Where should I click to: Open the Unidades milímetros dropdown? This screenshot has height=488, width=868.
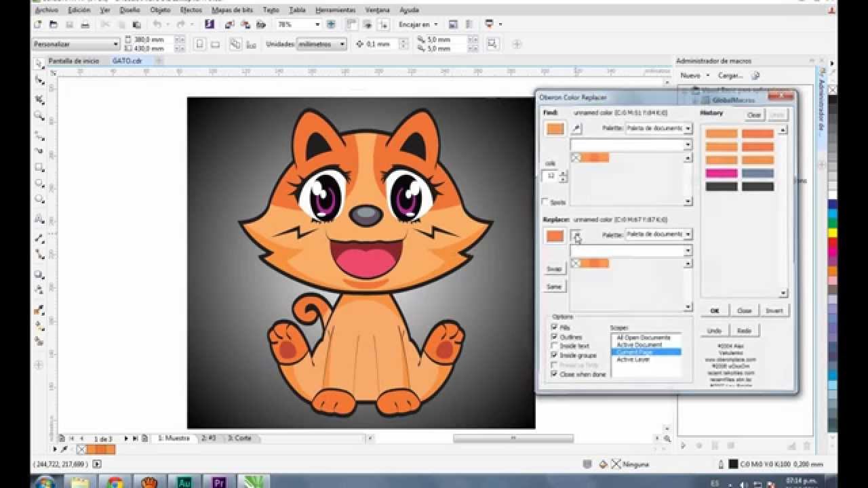[x=342, y=44]
